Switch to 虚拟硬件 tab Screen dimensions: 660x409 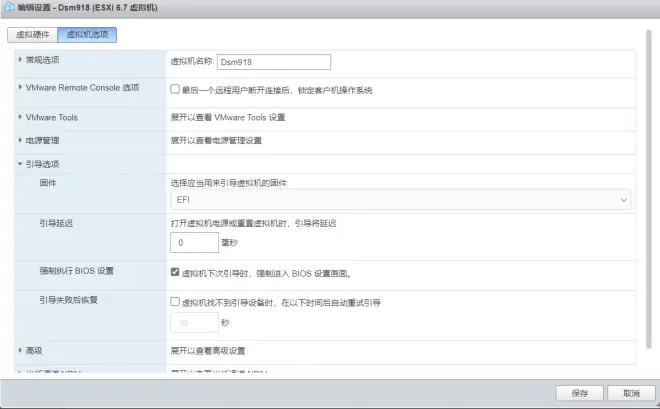(x=32, y=35)
